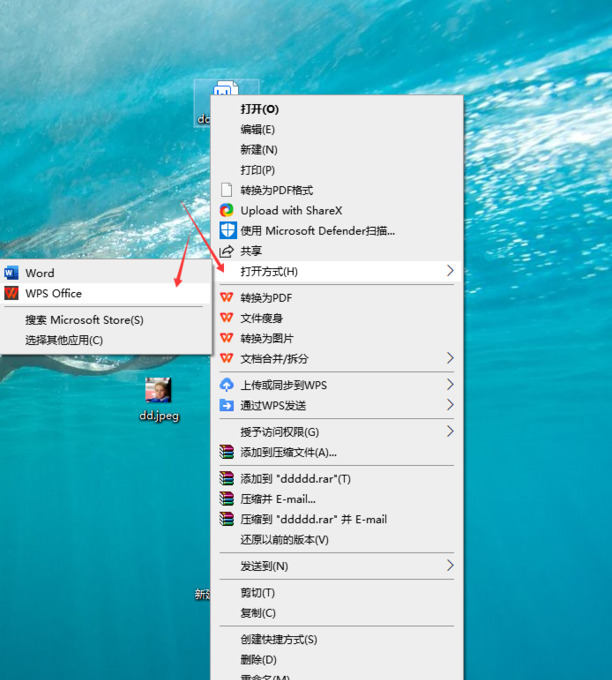
Task: Expand the 上传或同步到WPS submenu arrow
Action: tap(450, 385)
